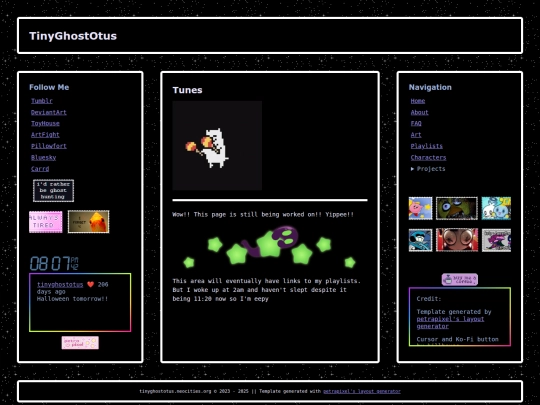Open the Characters page
The height and width of the screenshot is (405, 540).
click(x=428, y=157)
